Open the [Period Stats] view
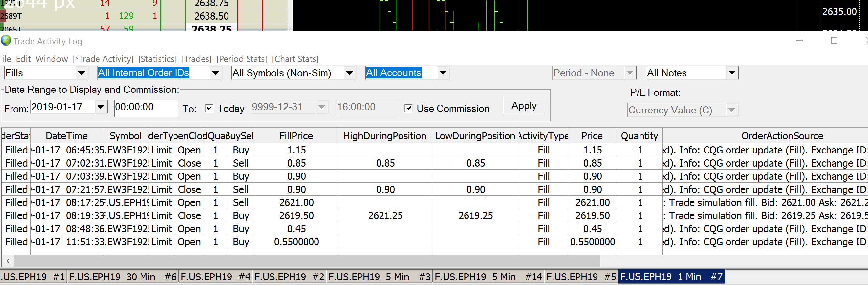This screenshot has width=868, height=285. pyautogui.click(x=242, y=59)
